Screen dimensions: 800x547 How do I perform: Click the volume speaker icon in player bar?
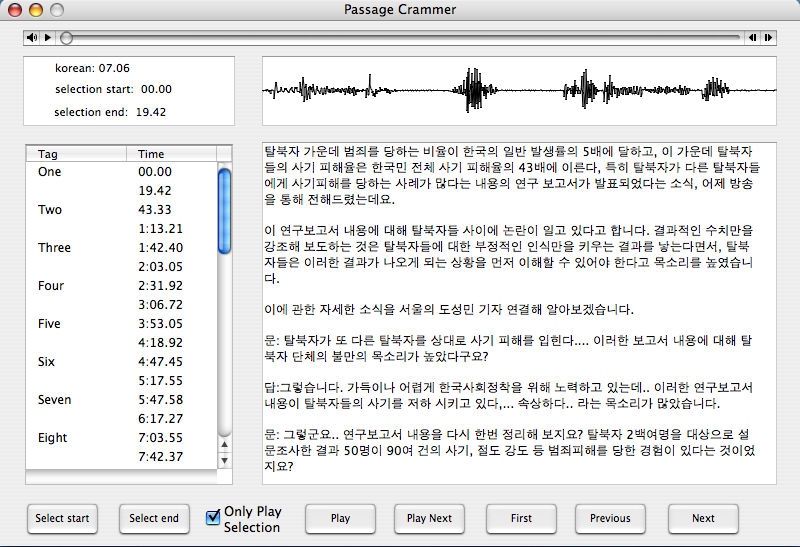[33, 38]
